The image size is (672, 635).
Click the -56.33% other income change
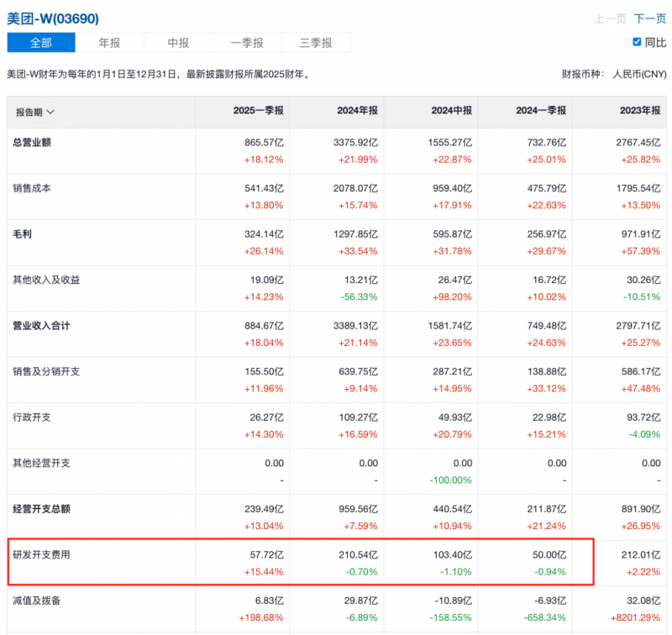[360, 297]
